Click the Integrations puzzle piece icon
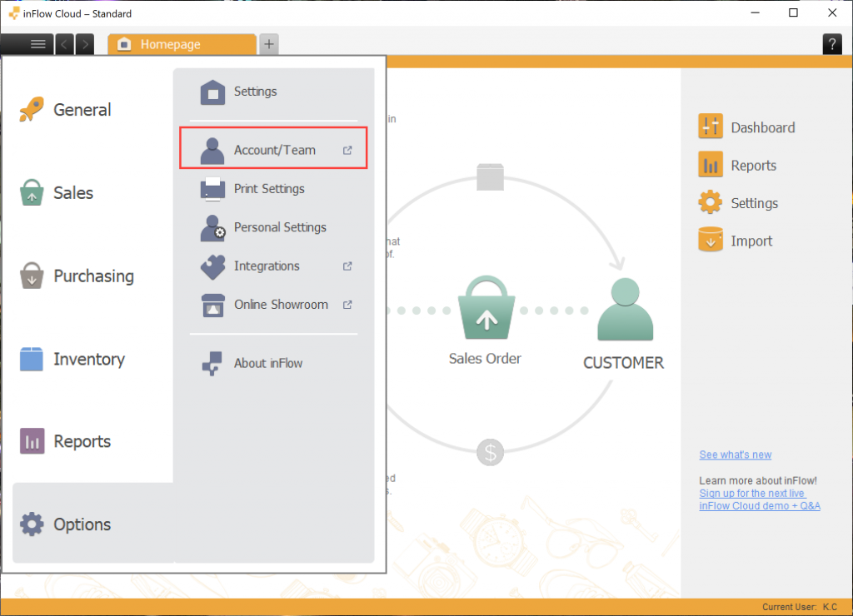The width and height of the screenshot is (853, 616). coord(212,266)
